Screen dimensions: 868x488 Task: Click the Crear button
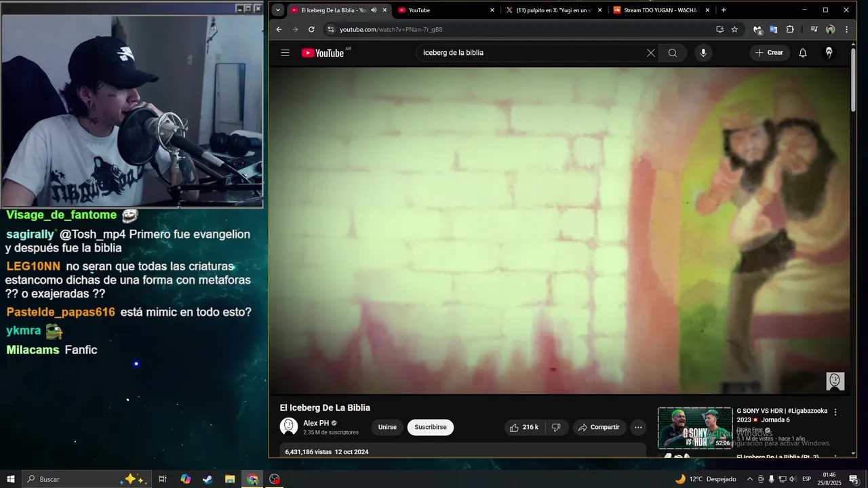pyautogui.click(x=770, y=53)
